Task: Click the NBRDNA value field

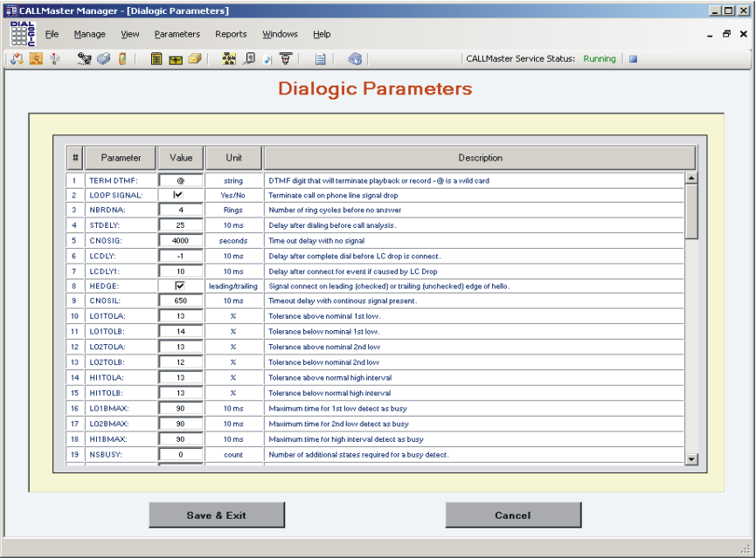Action: click(x=181, y=210)
